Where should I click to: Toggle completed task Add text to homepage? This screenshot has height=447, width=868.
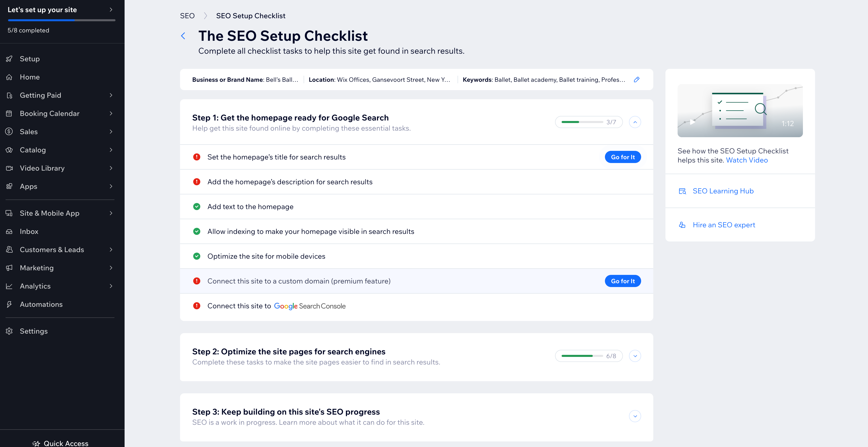[198, 206]
